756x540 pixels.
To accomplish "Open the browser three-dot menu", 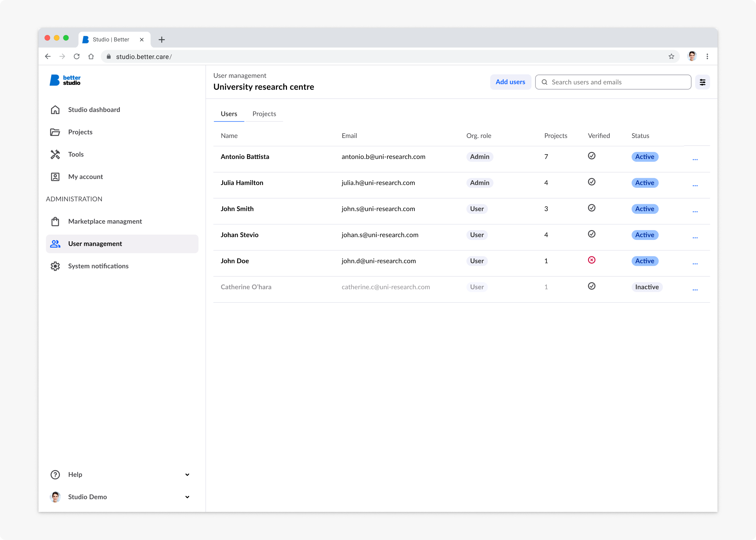I will click(707, 56).
